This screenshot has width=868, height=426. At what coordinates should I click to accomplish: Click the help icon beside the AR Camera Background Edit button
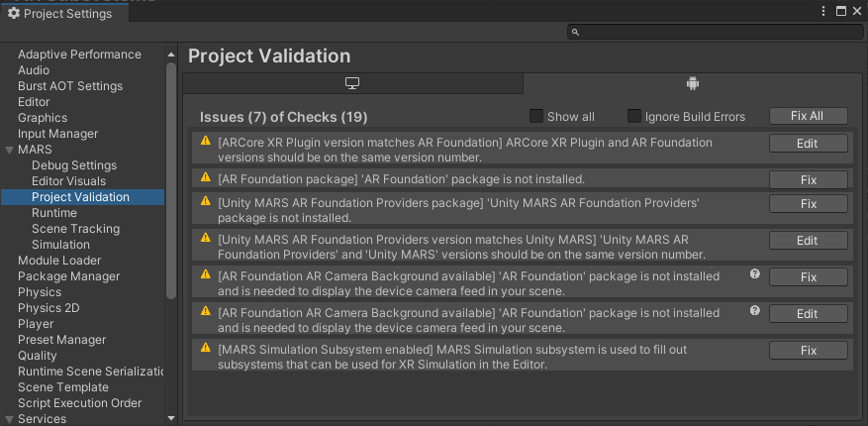(x=755, y=310)
